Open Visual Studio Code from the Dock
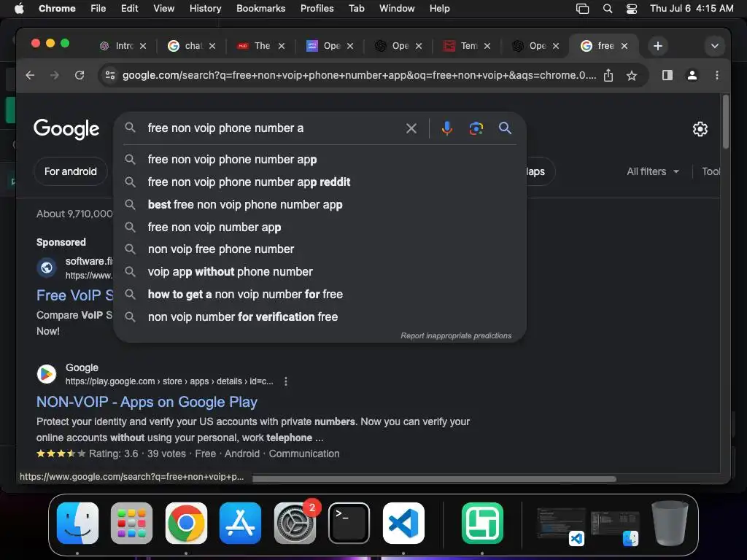The image size is (747, 560). coord(403,523)
